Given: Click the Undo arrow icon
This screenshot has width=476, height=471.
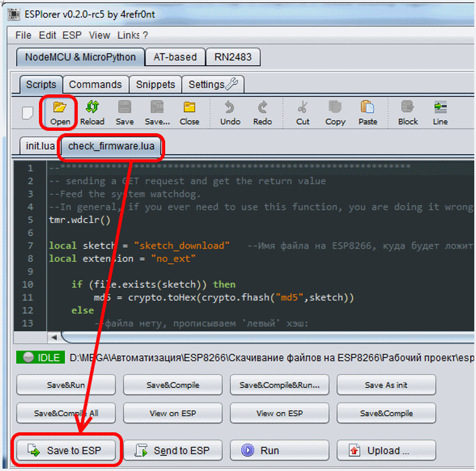Looking at the screenshot, I should coord(230,113).
